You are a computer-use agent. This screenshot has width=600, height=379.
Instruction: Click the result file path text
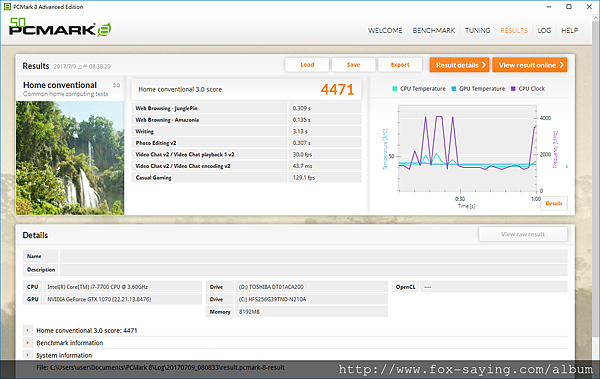tap(160, 367)
